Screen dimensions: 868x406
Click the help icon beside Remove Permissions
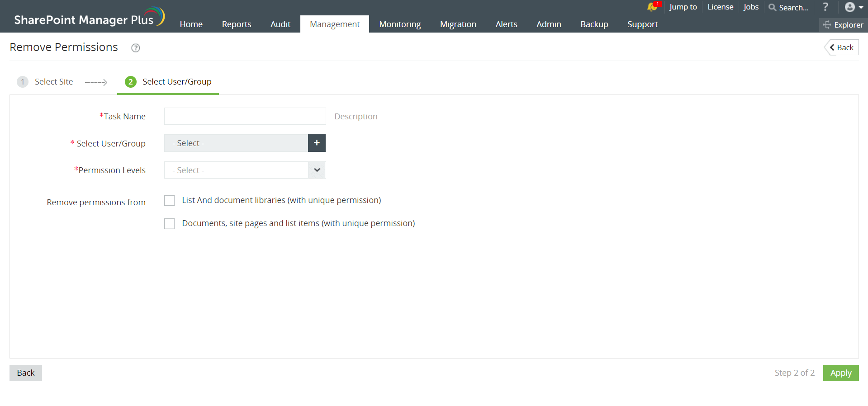point(136,48)
